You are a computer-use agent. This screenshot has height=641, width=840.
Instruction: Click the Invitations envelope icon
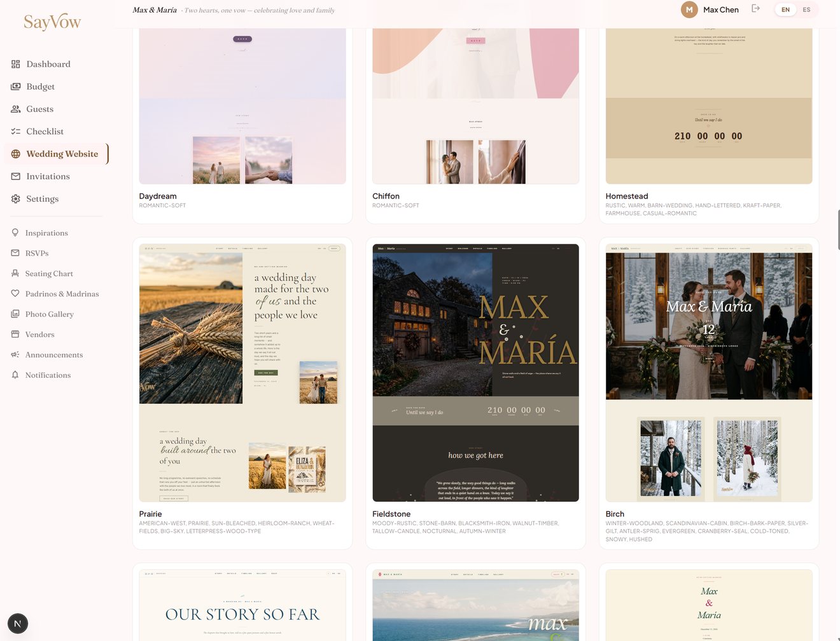pos(15,176)
